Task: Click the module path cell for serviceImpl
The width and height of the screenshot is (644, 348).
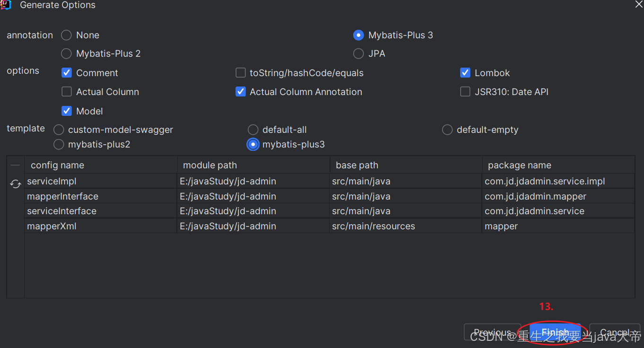Action: click(253, 181)
